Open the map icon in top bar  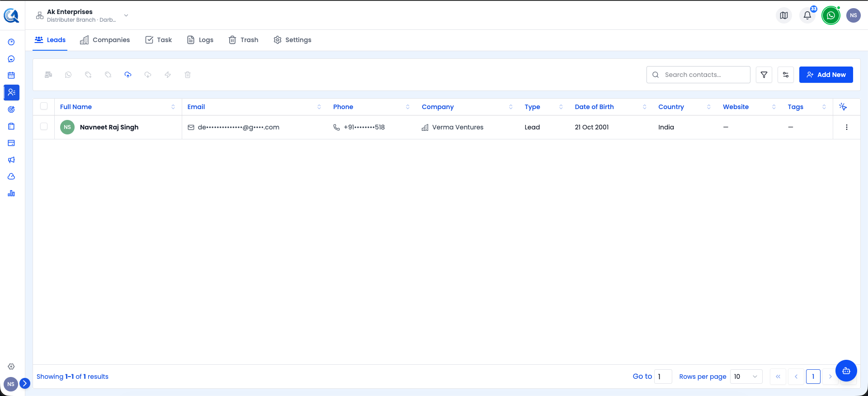click(784, 15)
